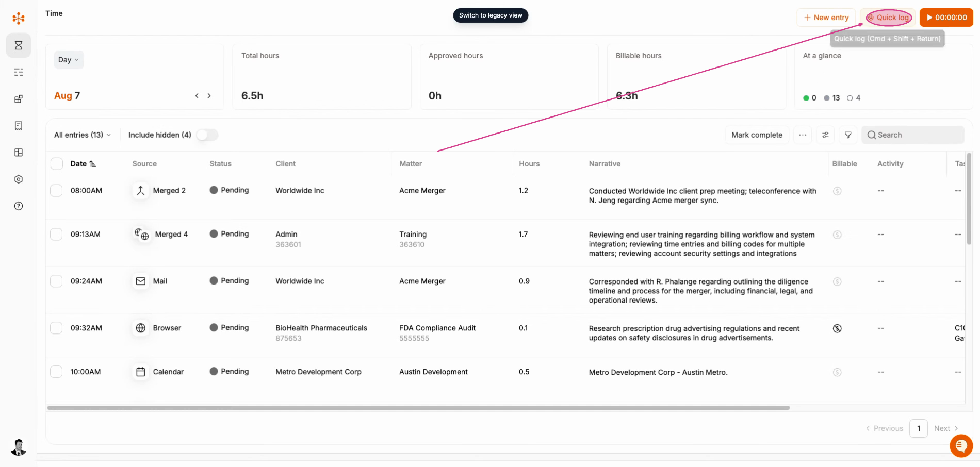
Task: Focus the Search entries field
Action: (913, 135)
